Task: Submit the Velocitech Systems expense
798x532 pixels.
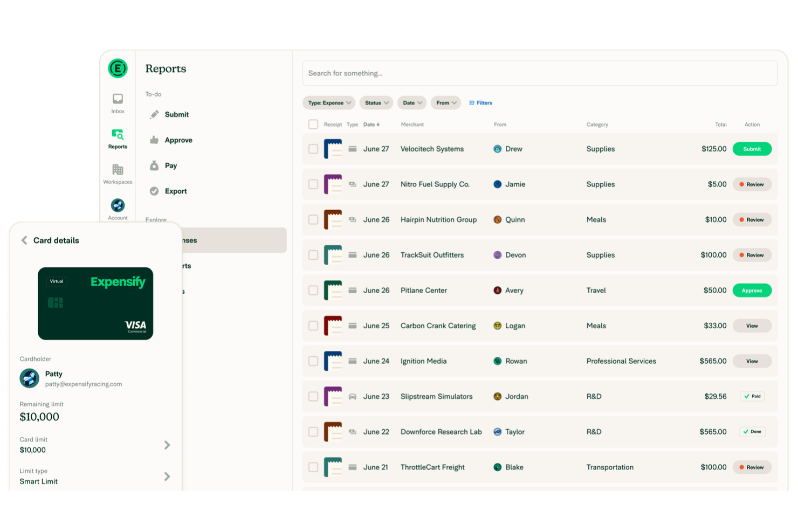Action: click(x=752, y=149)
